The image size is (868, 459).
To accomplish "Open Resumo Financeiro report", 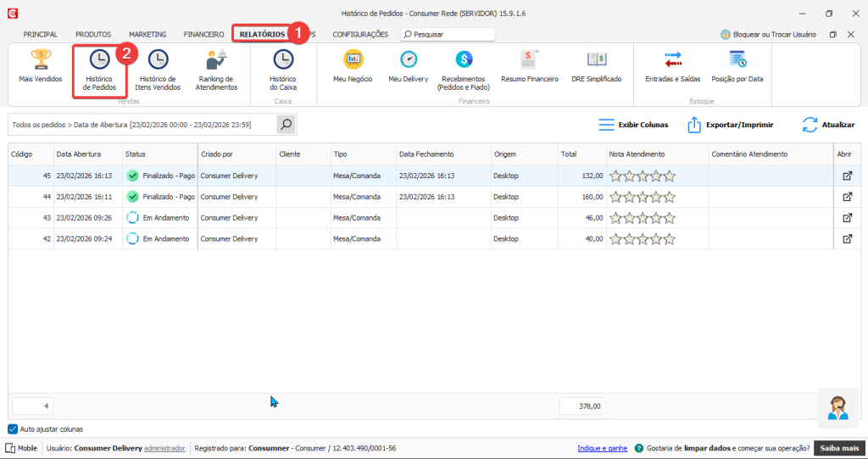I will (530, 66).
